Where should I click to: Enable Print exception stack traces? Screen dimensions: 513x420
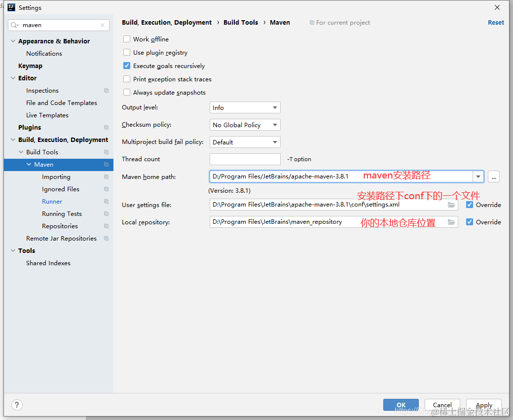tap(127, 79)
